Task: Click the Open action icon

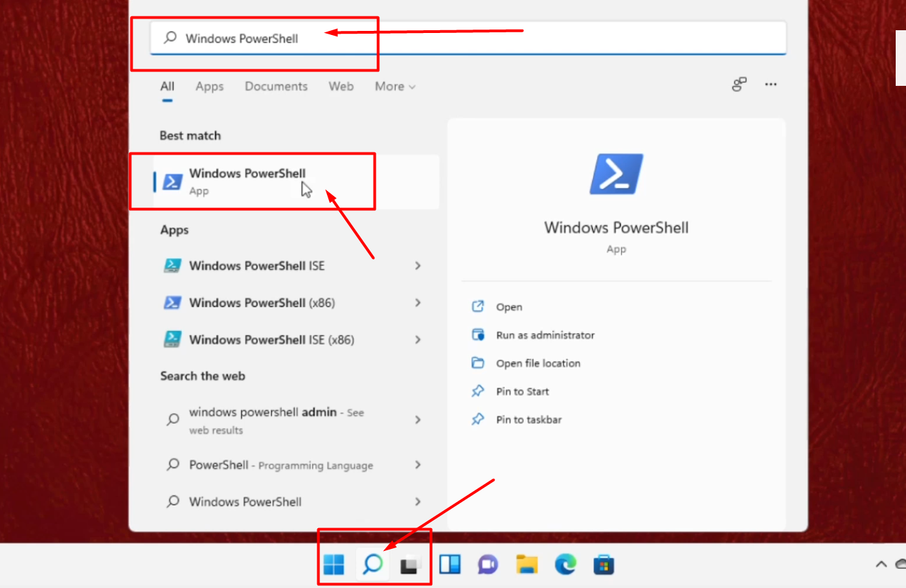Action: (x=478, y=307)
